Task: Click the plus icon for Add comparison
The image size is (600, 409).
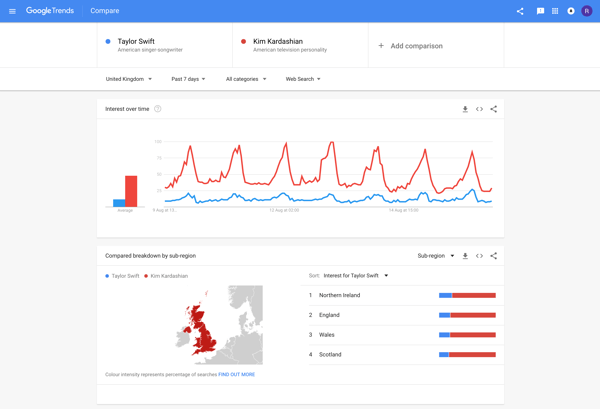Action: [381, 46]
